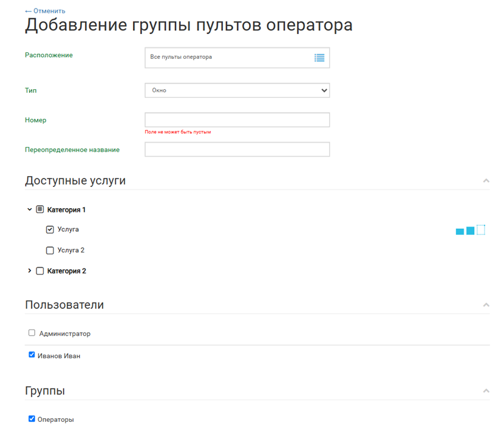Uncheck the Услуга checkbox
This screenshot has height=431, width=504.
pos(50,229)
